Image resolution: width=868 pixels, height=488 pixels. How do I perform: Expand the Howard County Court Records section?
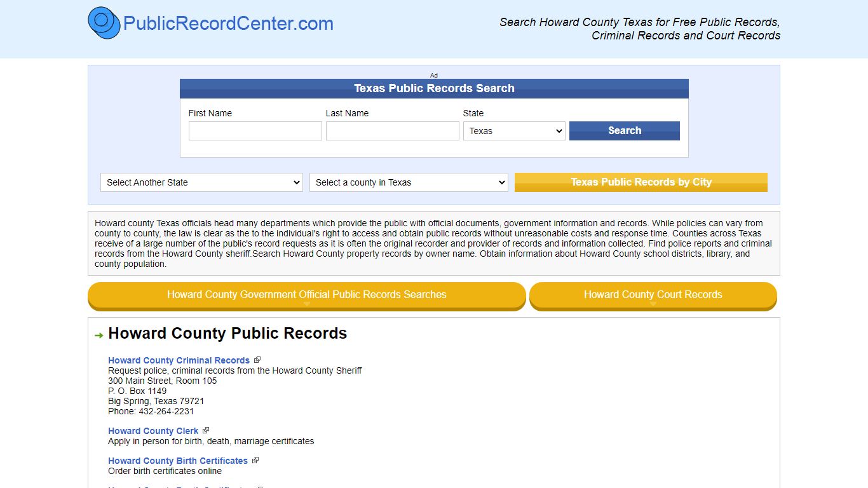tap(653, 295)
